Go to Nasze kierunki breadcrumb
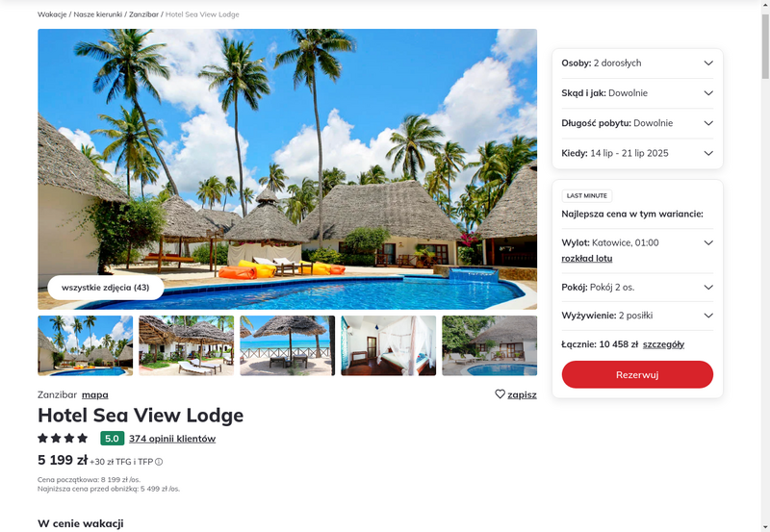The height and width of the screenshot is (532, 770). click(98, 14)
